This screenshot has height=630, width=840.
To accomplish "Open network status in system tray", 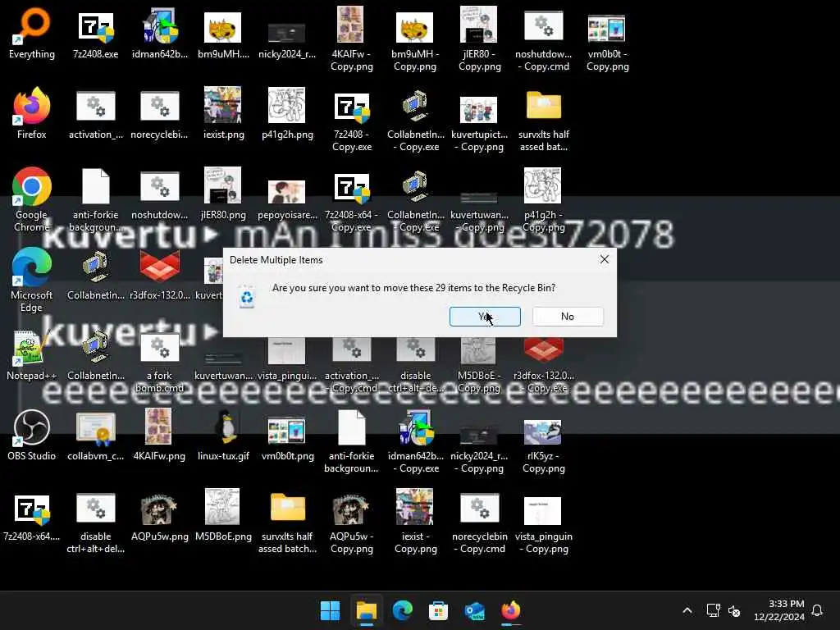I will click(713, 610).
